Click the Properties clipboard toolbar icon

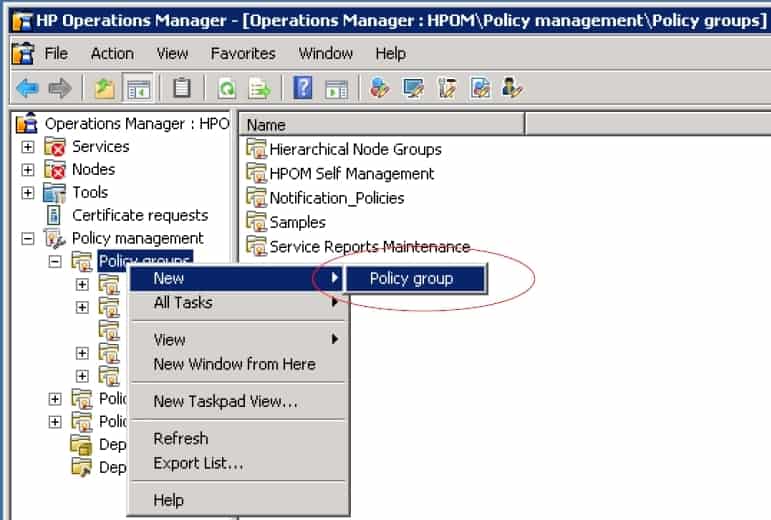point(181,88)
